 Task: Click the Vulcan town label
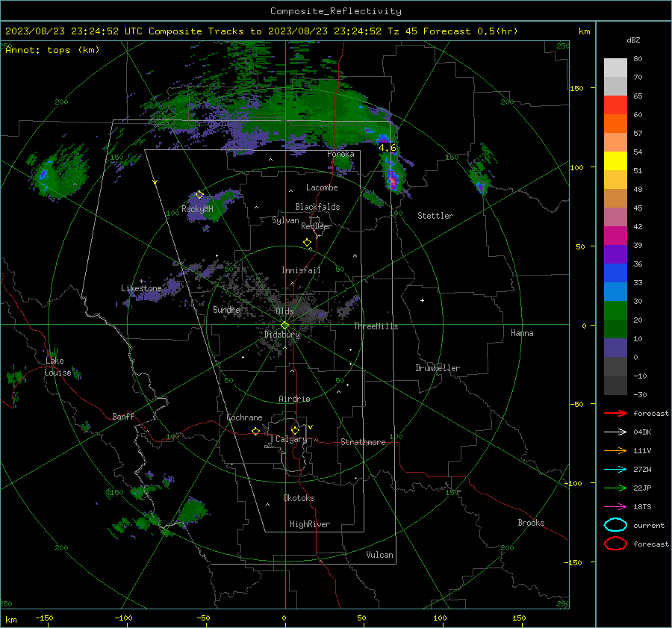point(380,555)
